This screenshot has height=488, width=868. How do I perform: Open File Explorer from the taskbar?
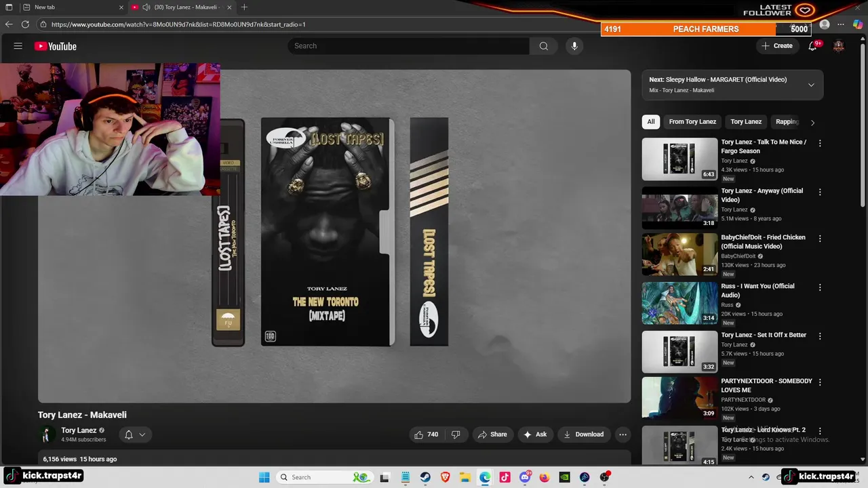click(x=465, y=477)
